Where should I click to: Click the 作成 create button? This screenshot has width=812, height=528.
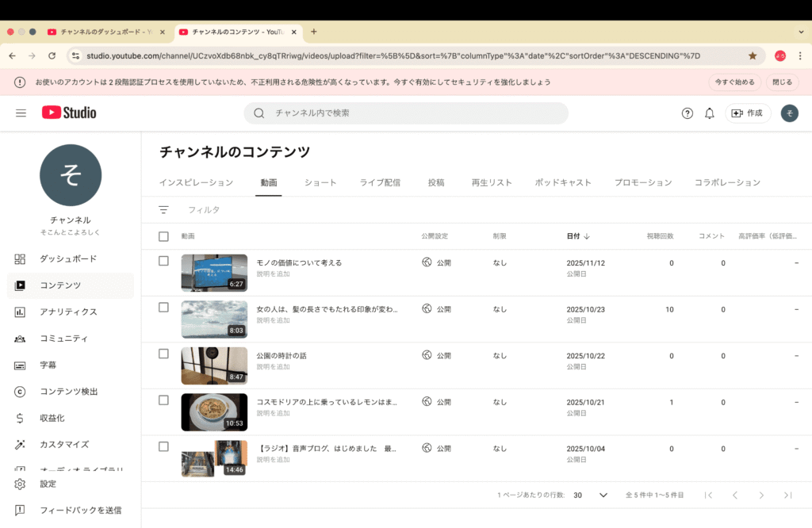[x=747, y=113]
